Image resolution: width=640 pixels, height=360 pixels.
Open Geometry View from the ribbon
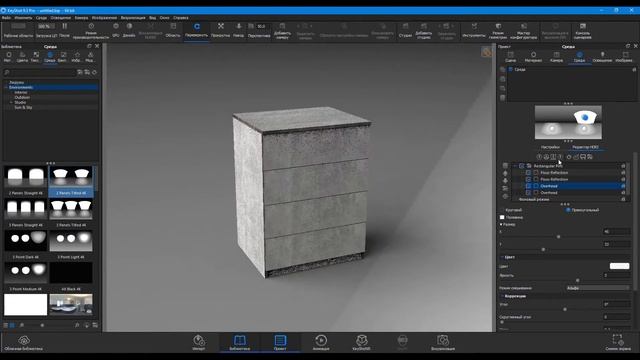click(498, 30)
